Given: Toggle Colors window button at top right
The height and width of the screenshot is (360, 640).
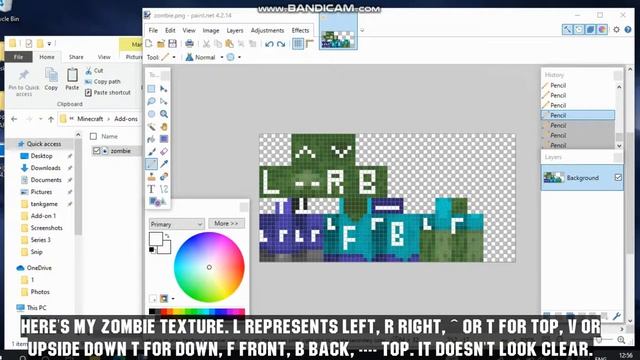Looking at the screenshot, I should 602,29.
